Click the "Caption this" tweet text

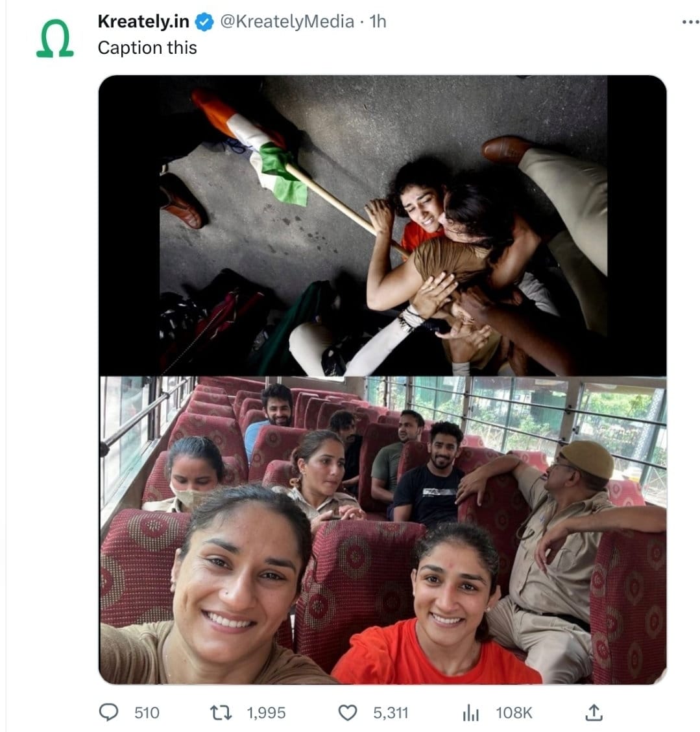(x=147, y=47)
